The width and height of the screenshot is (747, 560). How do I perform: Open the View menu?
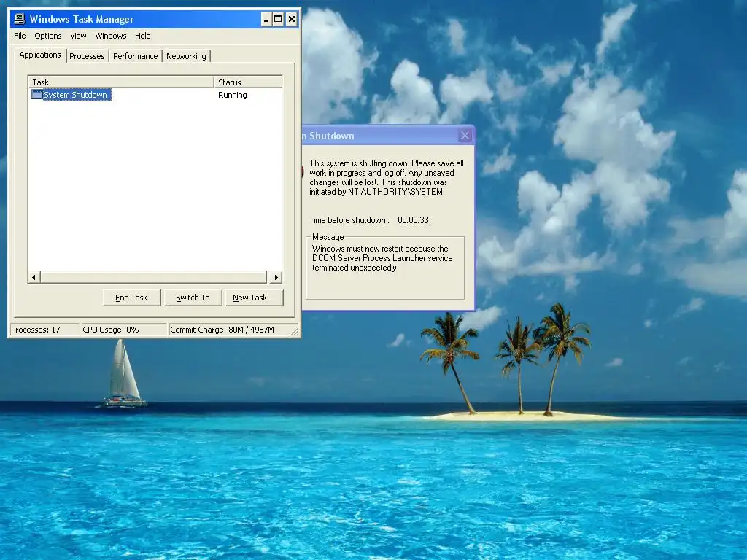click(78, 36)
